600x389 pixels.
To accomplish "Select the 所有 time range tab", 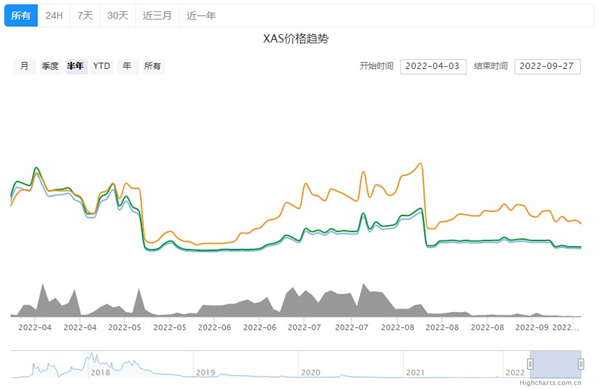I will click(x=21, y=15).
